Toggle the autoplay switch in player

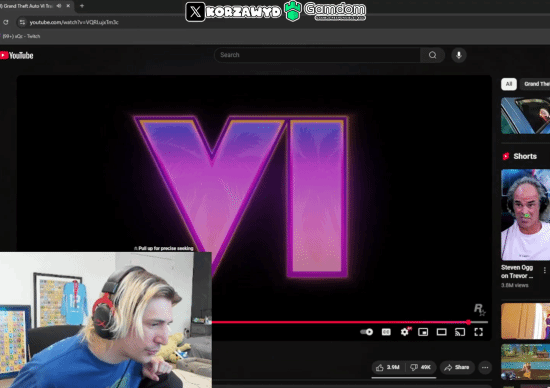pos(367,332)
